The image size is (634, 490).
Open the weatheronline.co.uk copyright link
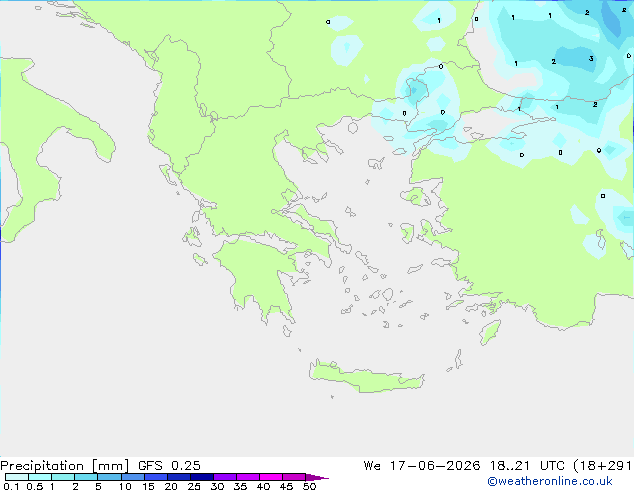pos(549,481)
